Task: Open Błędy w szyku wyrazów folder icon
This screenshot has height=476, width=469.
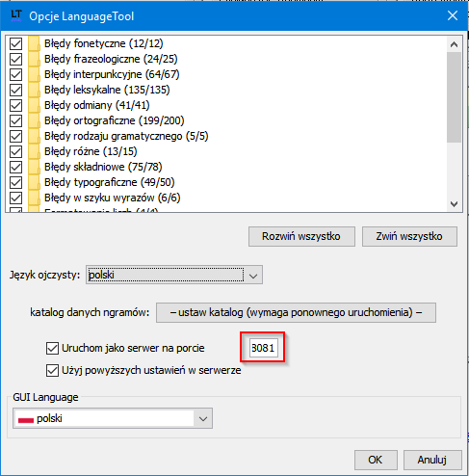Action: pos(34,198)
